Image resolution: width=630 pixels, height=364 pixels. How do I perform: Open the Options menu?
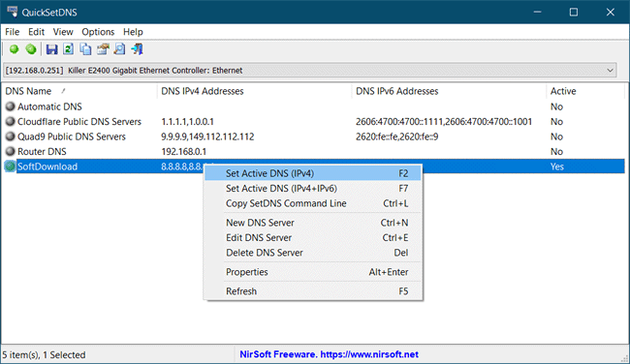98,32
